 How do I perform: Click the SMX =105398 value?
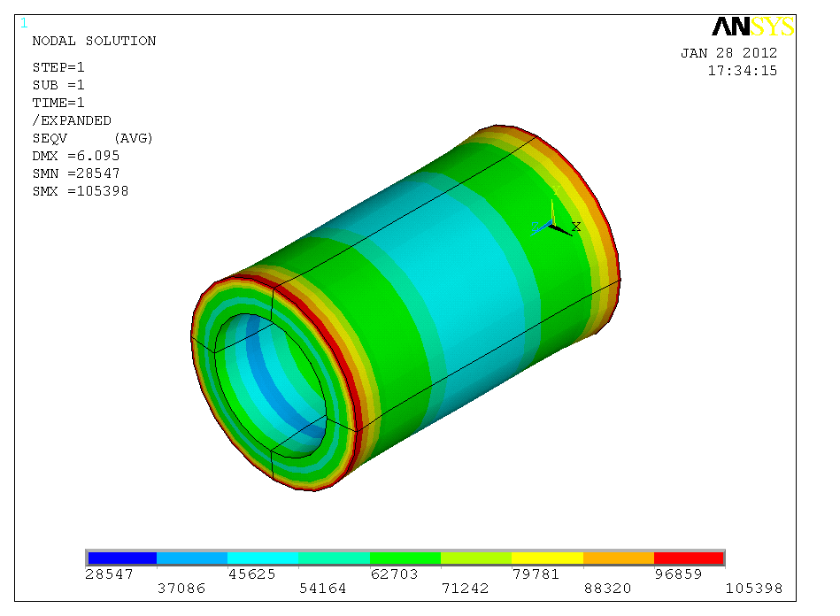(81, 191)
